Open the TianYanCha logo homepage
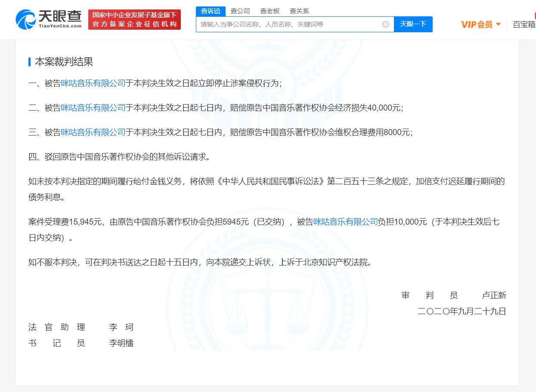Image resolution: width=536 pixels, height=392 pixels. (x=49, y=19)
